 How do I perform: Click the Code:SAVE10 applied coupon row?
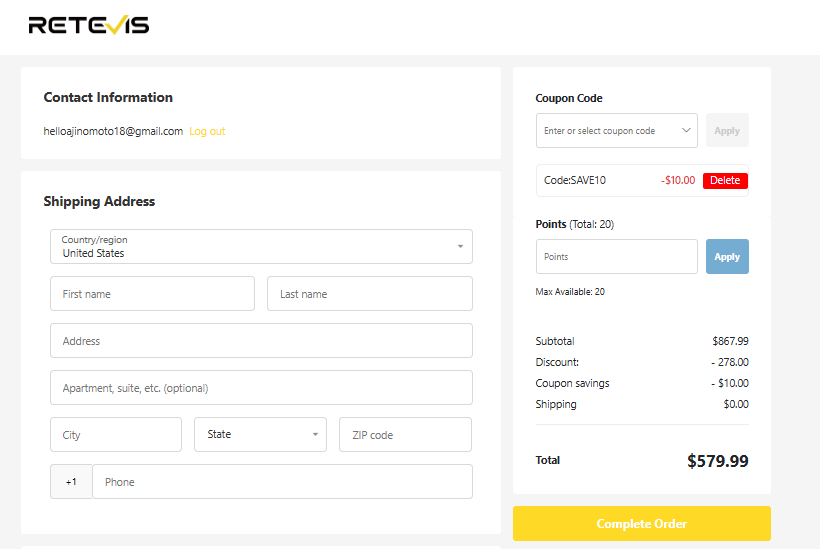click(642, 180)
